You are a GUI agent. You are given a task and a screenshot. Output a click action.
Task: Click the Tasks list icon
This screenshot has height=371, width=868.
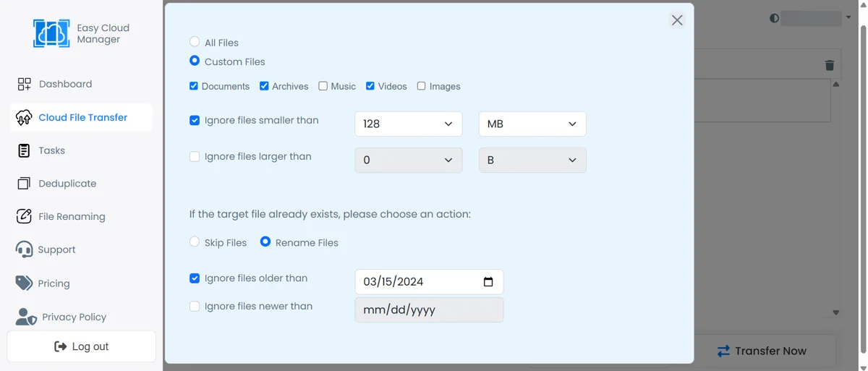tap(24, 150)
